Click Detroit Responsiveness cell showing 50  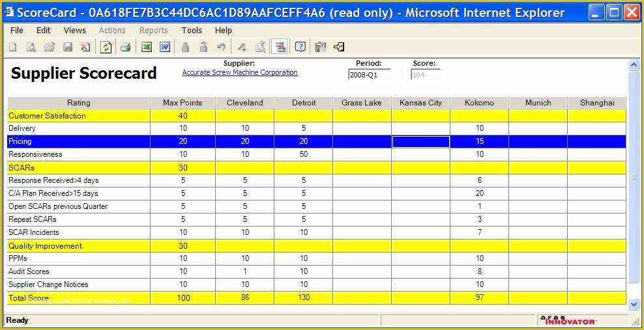pos(304,154)
